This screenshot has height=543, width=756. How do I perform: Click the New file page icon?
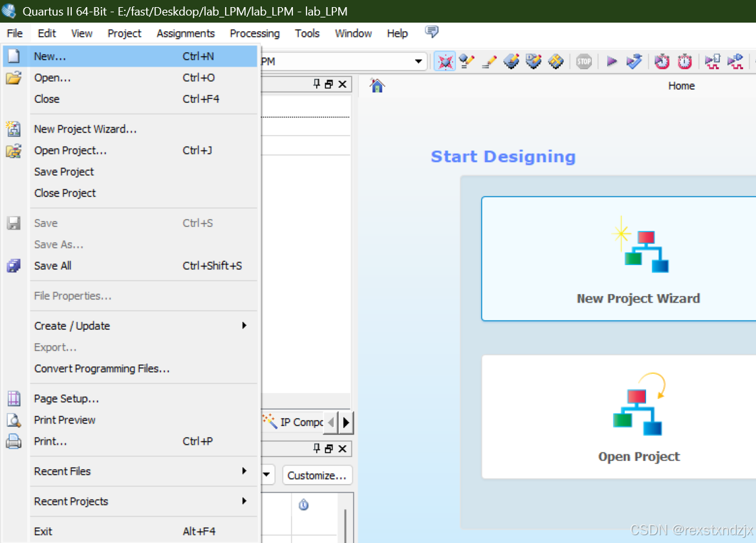coord(14,56)
